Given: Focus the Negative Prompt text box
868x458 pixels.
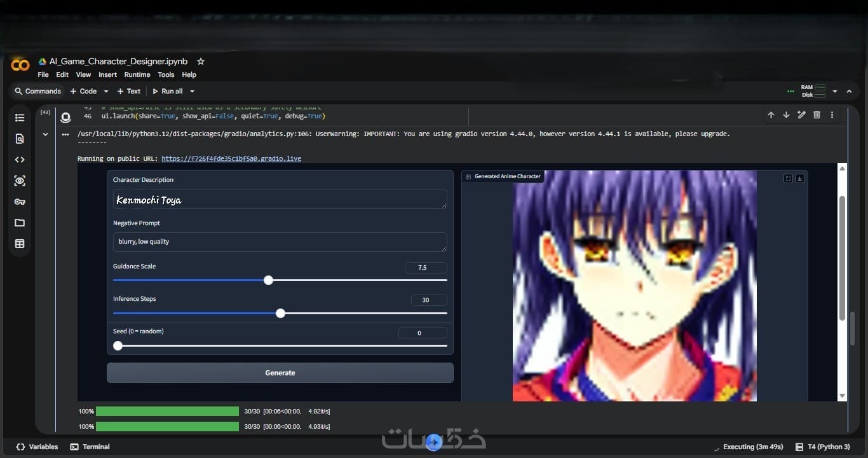Looking at the screenshot, I should pyautogui.click(x=280, y=242).
